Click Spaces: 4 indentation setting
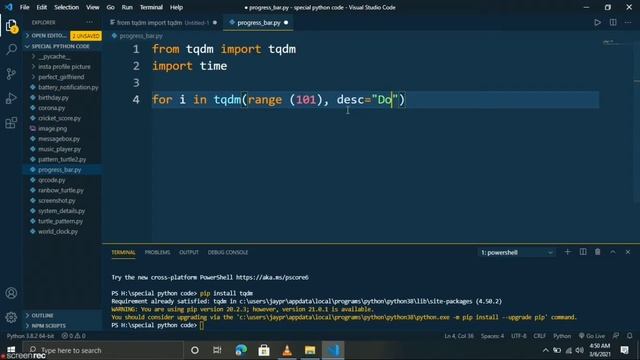This screenshot has height=360, width=640. point(492,336)
